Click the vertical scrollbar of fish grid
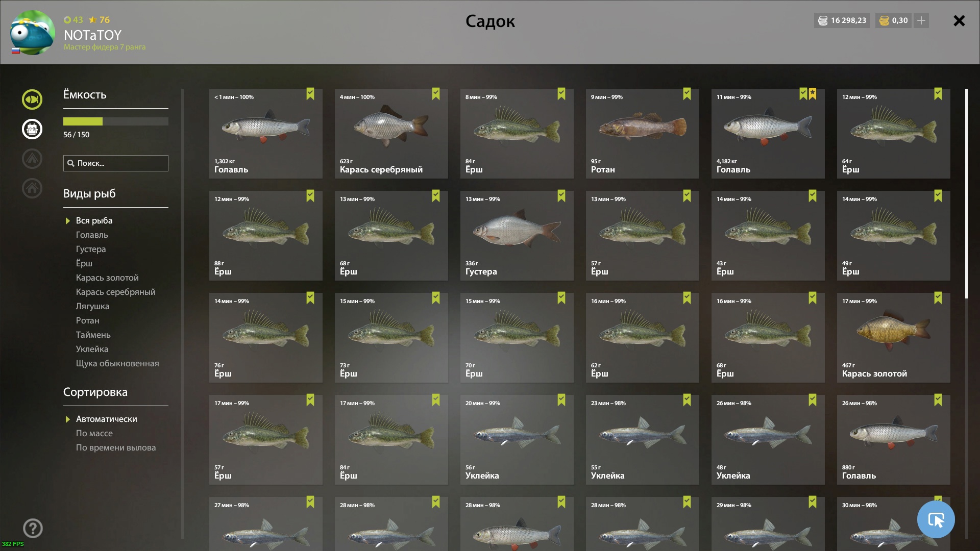This screenshot has height=551, width=980. click(966, 194)
